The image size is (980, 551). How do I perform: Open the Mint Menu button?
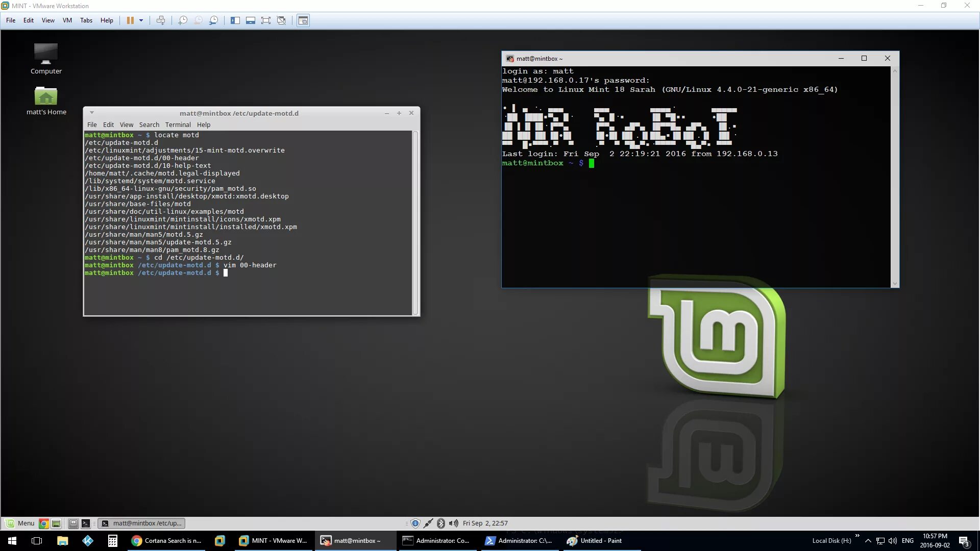coord(20,523)
